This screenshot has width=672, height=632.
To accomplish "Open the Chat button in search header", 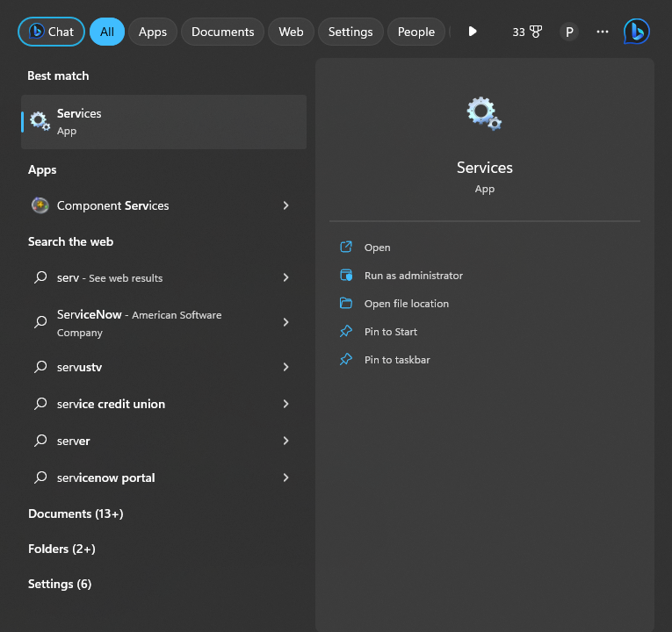I will pos(52,32).
